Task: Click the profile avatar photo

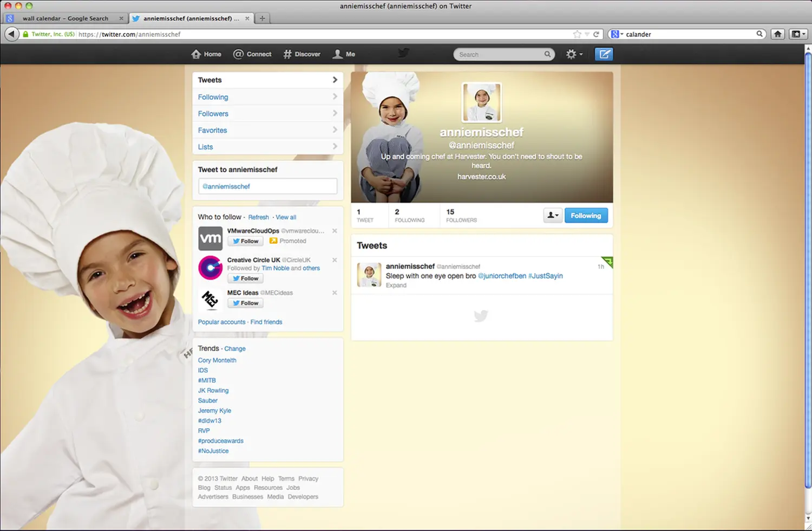Action: tap(482, 102)
